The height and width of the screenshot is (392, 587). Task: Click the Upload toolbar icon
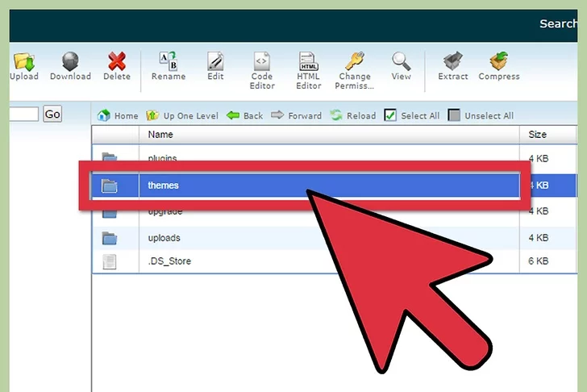click(x=24, y=63)
